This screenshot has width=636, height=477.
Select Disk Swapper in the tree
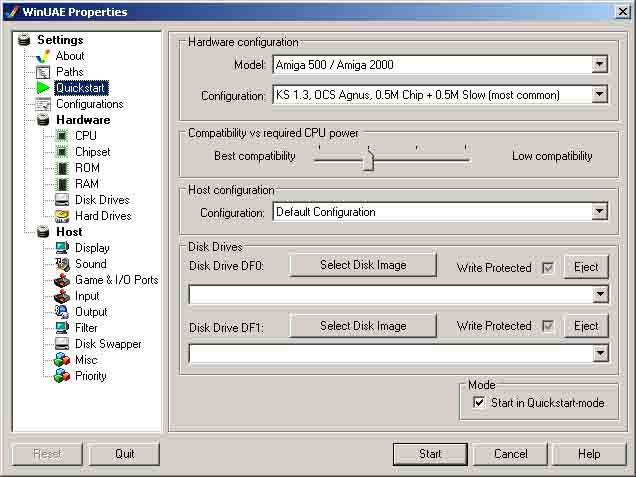point(108,344)
